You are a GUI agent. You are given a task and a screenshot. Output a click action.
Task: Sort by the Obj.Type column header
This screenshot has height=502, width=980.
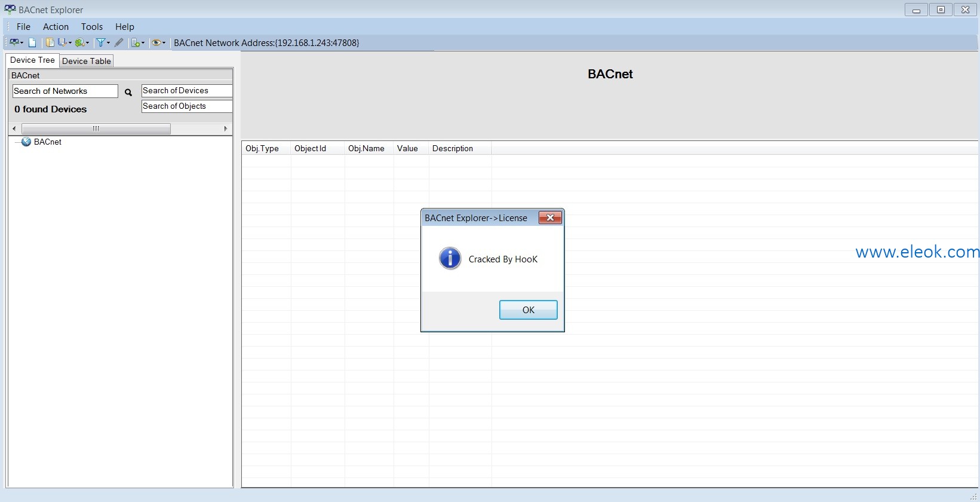(266, 148)
